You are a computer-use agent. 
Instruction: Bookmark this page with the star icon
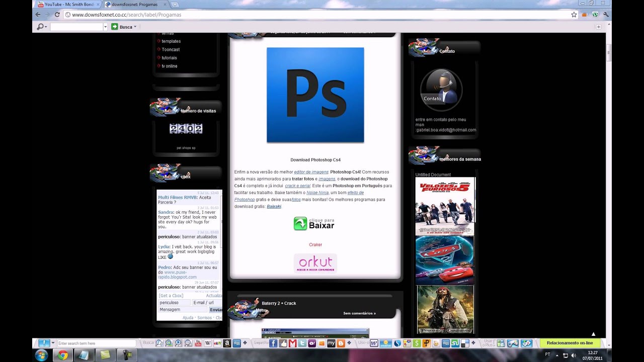coord(574,15)
